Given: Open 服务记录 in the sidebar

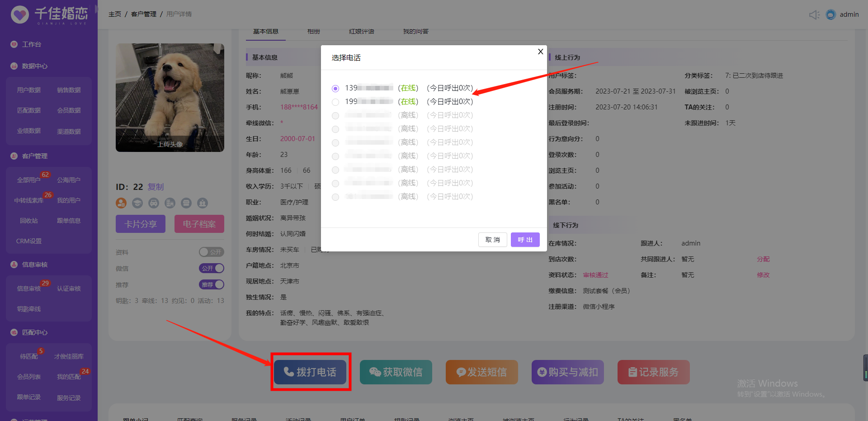Looking at the screenshot, I should [69, 398].
